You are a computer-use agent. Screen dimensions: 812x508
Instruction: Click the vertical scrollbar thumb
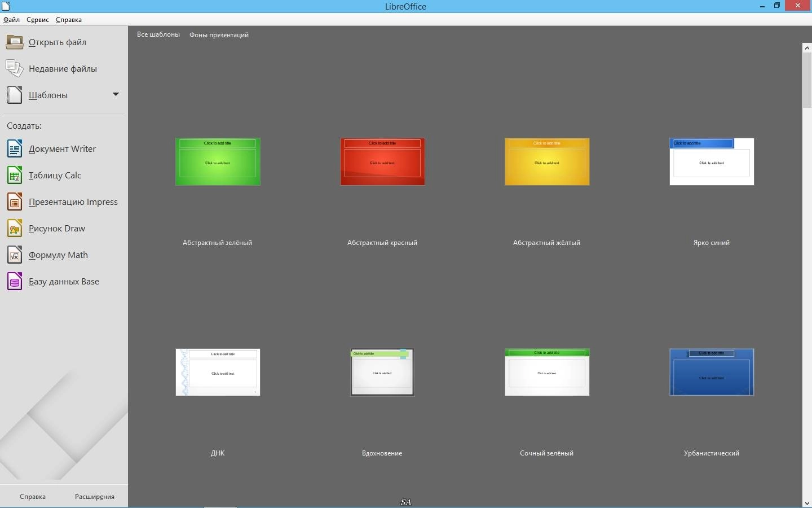tap(807, 80)
